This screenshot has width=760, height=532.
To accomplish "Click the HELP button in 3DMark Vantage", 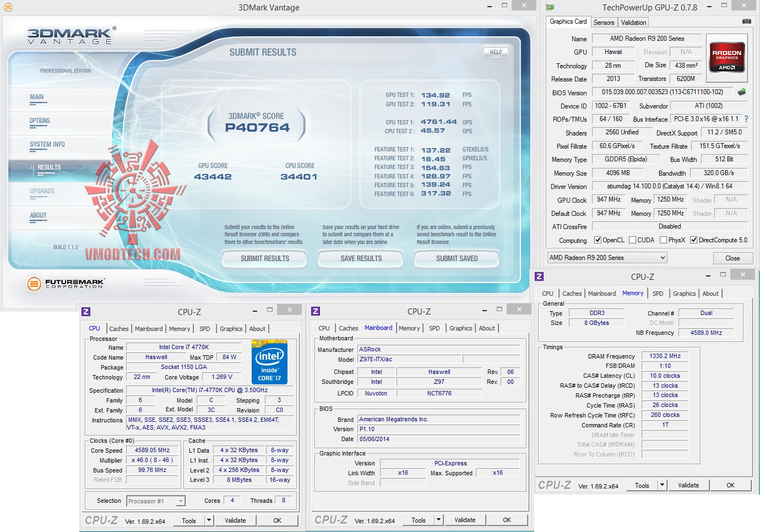I will 496,52.
